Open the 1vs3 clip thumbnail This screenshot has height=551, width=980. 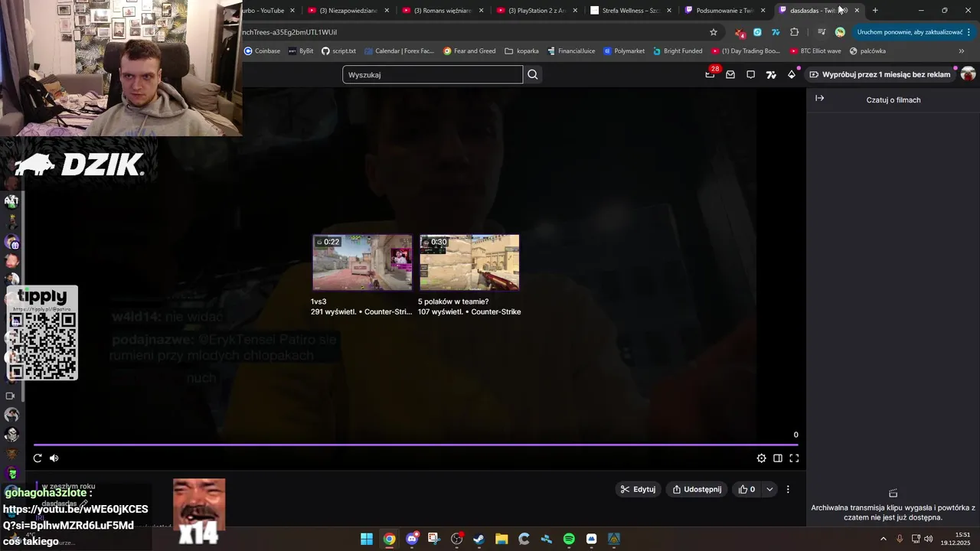pyautogui.click(x=362, y=262)
